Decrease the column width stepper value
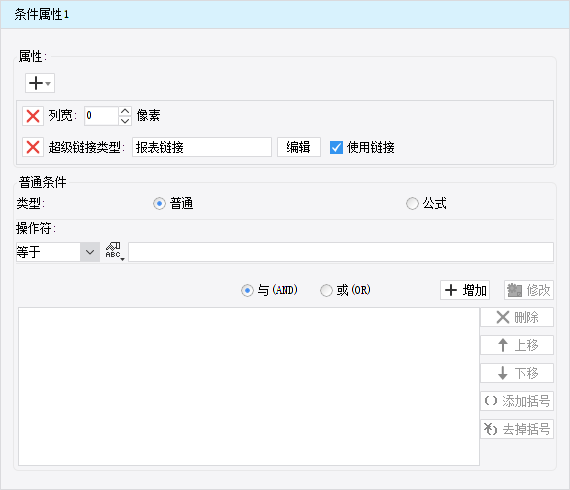Screen dimensions: 570x490 pyautogui.click(x=125, y=121)
